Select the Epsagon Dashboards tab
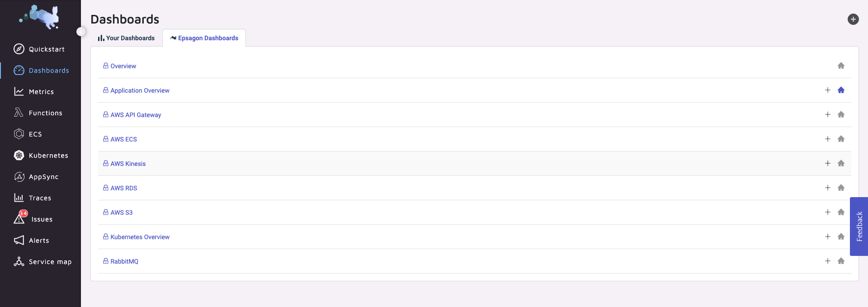 click(204, 38)
